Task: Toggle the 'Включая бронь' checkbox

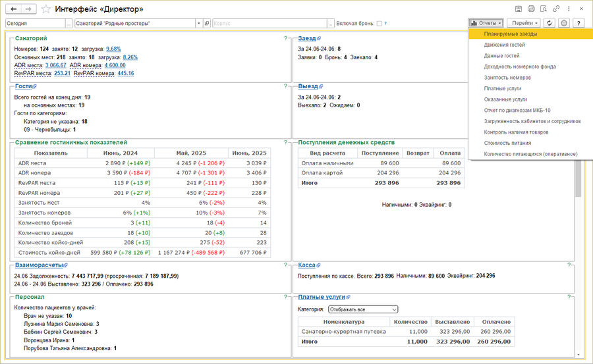Action: [x=379, y=23]
